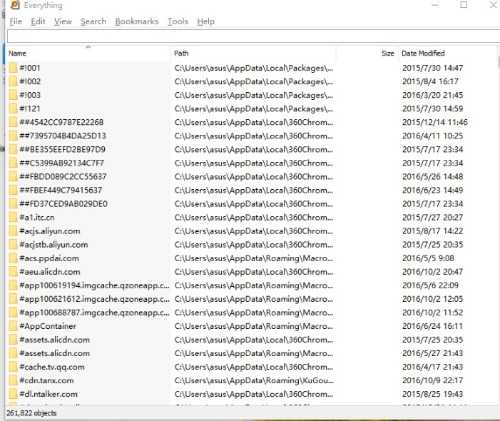
Task: Click the Everything app icon in title bar
Action: click(x=15, y=5)
